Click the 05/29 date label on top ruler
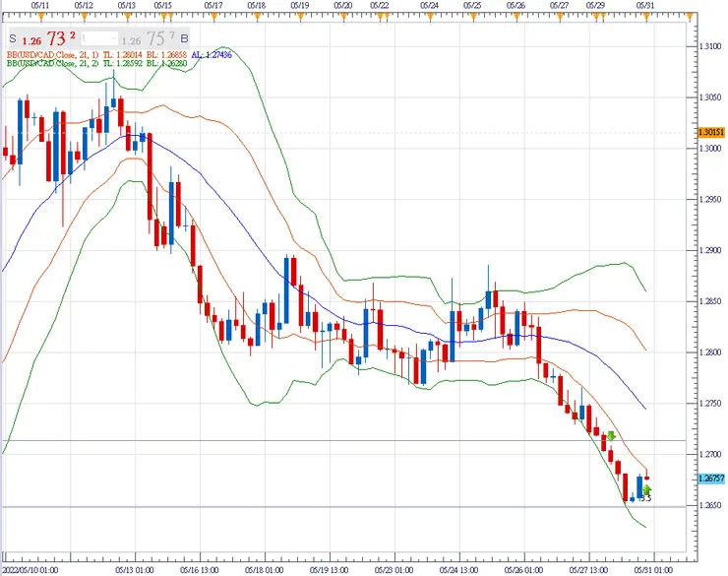The image size is (728, 576). (x=595, y=6)
